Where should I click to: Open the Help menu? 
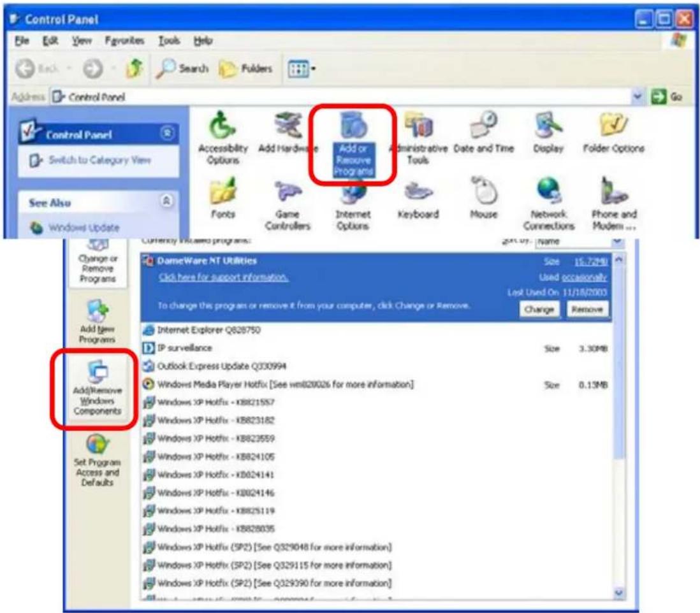coord(203,41)
